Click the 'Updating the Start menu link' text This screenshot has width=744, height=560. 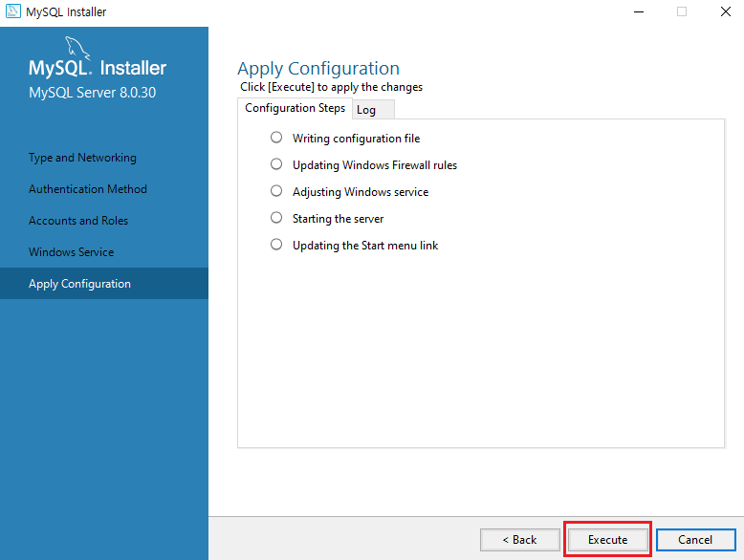pos(365,246)
